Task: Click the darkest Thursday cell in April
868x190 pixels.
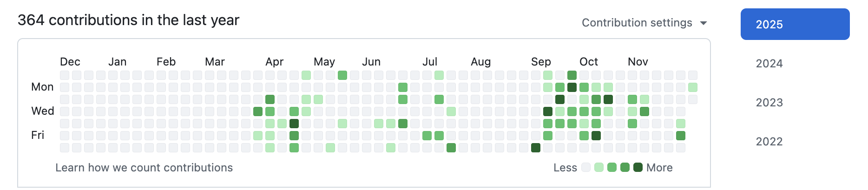Action: [x=294, y=124]
